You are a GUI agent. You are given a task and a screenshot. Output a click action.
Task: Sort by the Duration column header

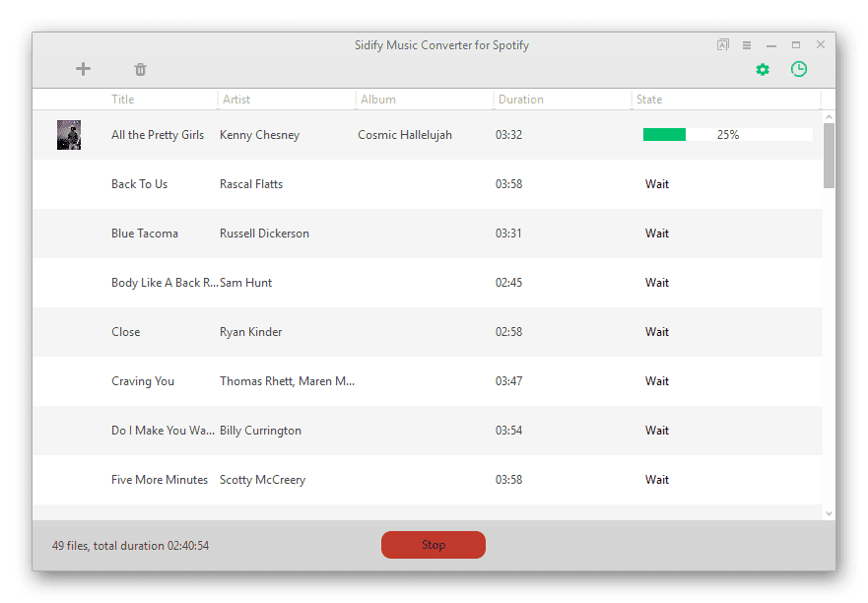521,100
